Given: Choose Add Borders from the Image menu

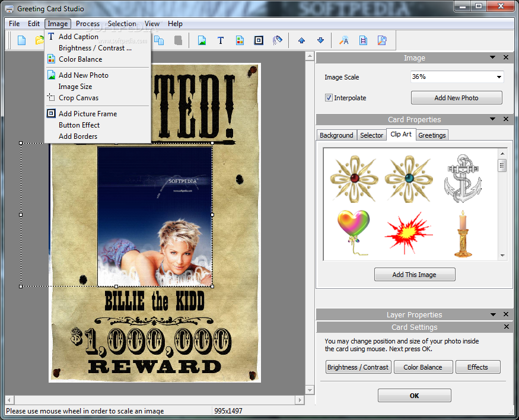Looking at the screenshot, I should pos(98,136).
